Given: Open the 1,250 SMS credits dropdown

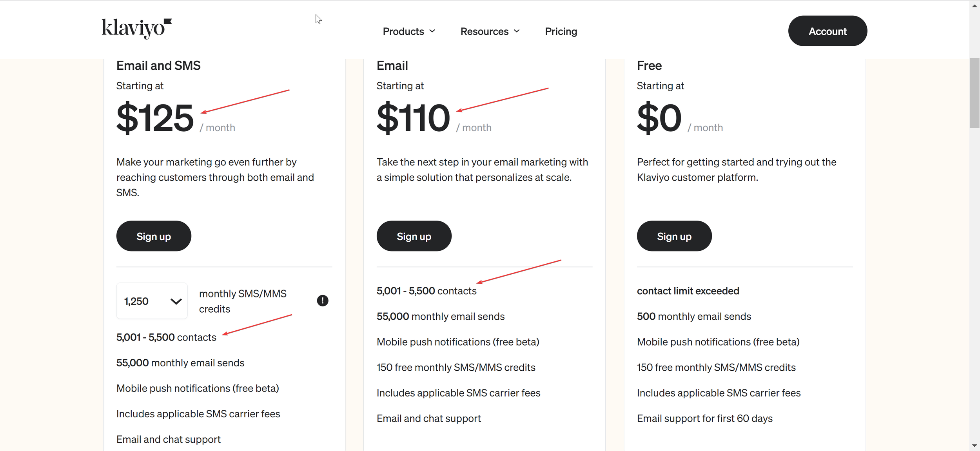Looking at the screenshot, I should click(x=152, y=301).
